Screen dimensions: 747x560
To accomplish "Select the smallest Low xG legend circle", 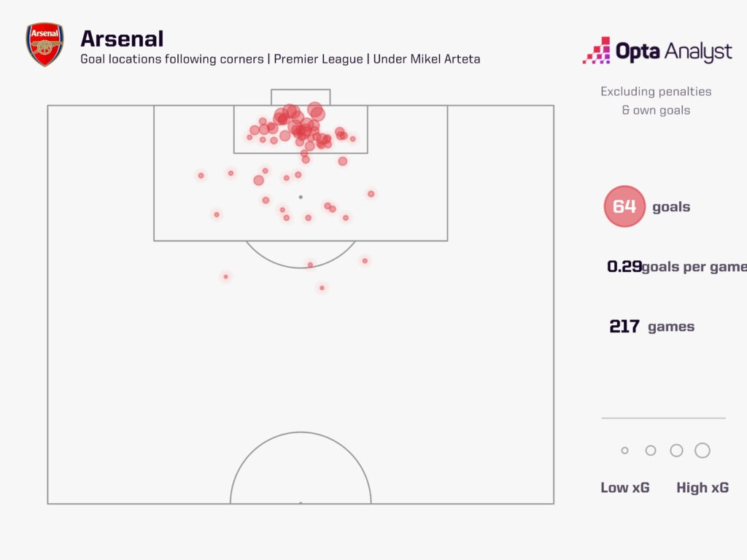I will 624,451.
